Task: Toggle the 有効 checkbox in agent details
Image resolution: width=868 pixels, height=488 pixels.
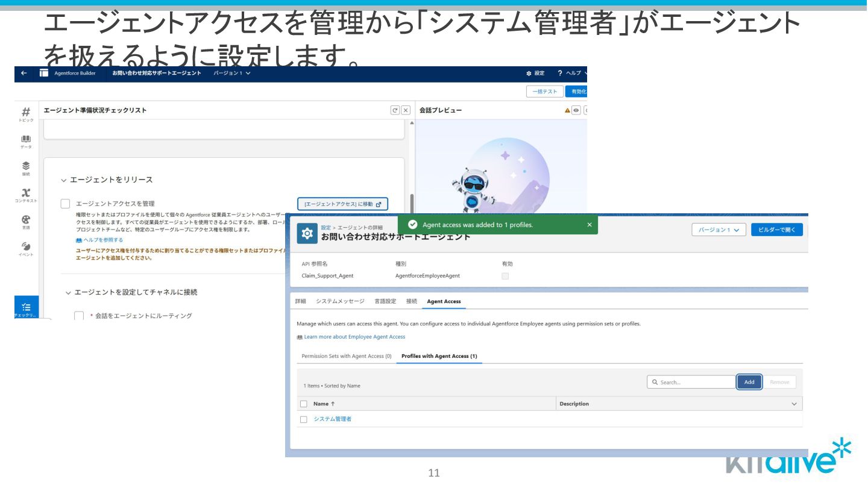Action: (x=505, y=276)
